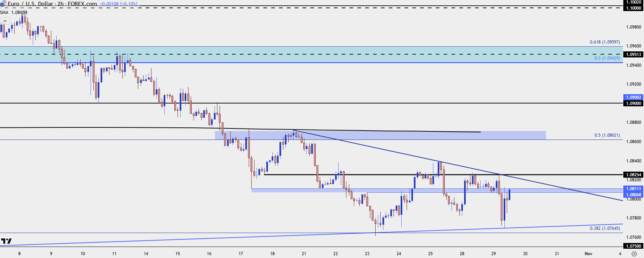This screenshot has width=644, height=258.
Task: Open chart settings gear icon
Action: tap(634, 254)
